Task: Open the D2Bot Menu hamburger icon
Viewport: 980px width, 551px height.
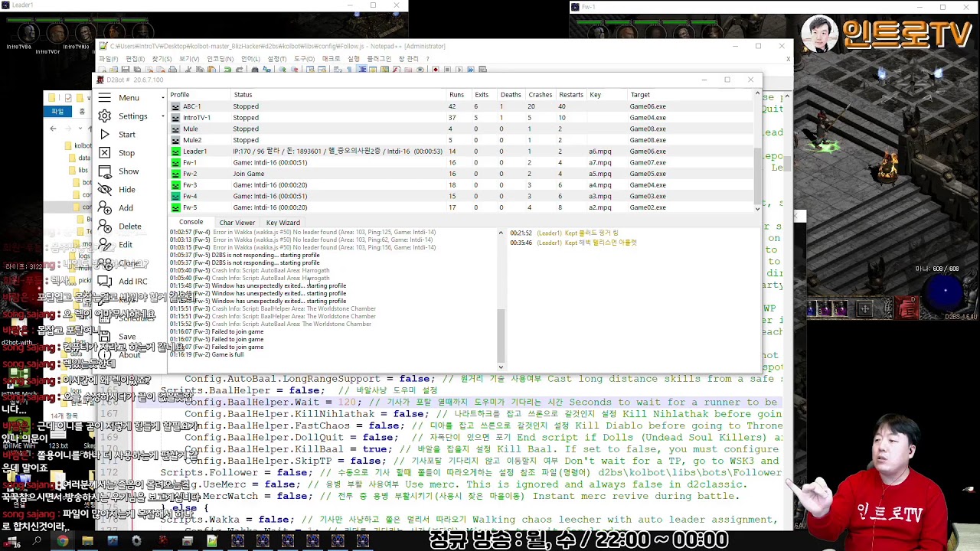Action: coord(104,98)
